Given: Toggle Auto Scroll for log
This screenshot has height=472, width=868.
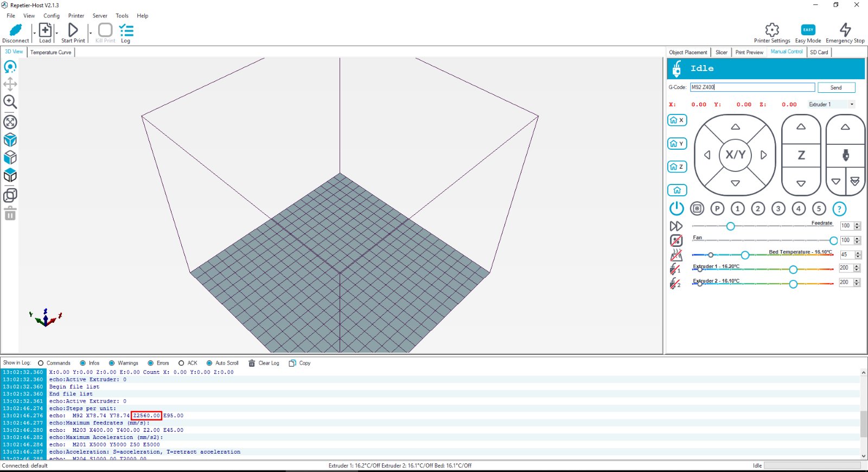Looking at the screenshot, I should click(209, 363).
